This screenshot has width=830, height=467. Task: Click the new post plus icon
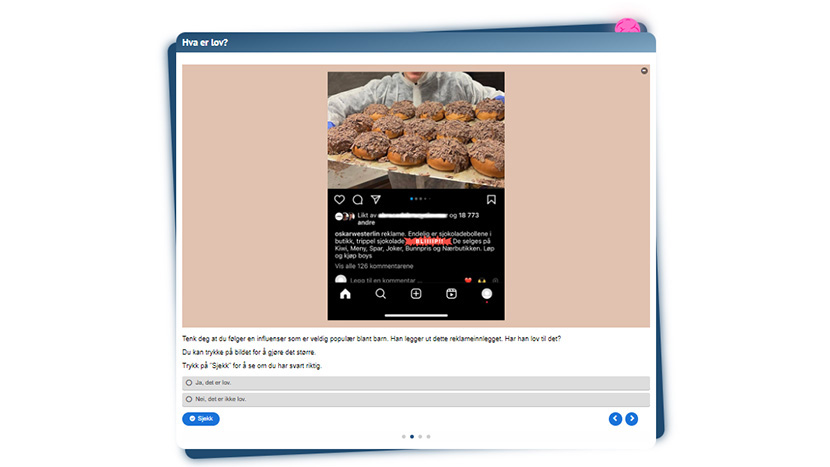coord(416,294)
